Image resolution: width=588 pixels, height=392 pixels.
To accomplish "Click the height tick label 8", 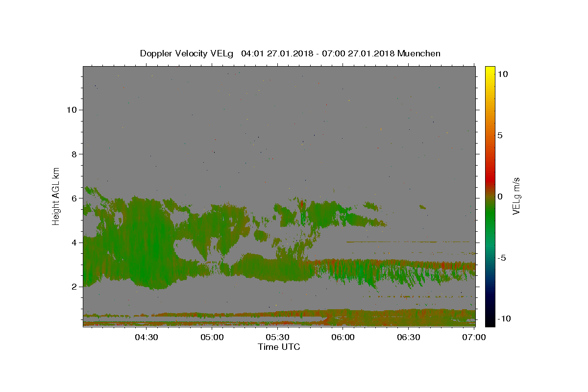I will pyautogui.click(x=74, y=154).
